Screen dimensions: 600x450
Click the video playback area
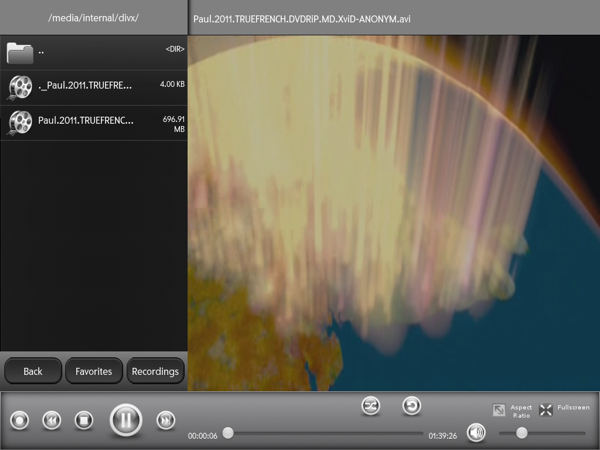click(394, 213)
